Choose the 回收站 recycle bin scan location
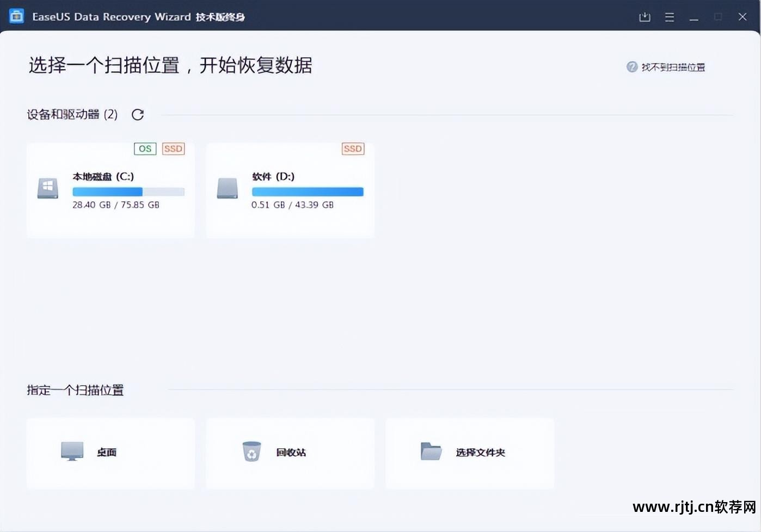This screenshot has height=532, width=761. [290, 453]
